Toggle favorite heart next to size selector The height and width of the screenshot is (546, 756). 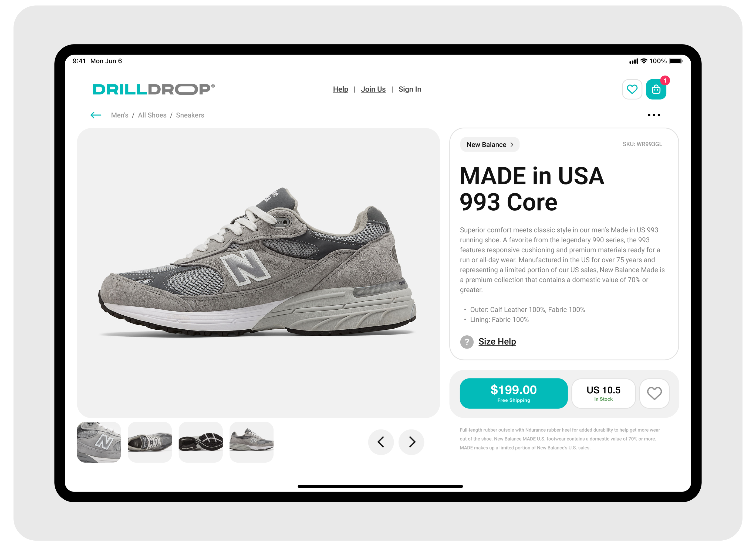[654, 393]
